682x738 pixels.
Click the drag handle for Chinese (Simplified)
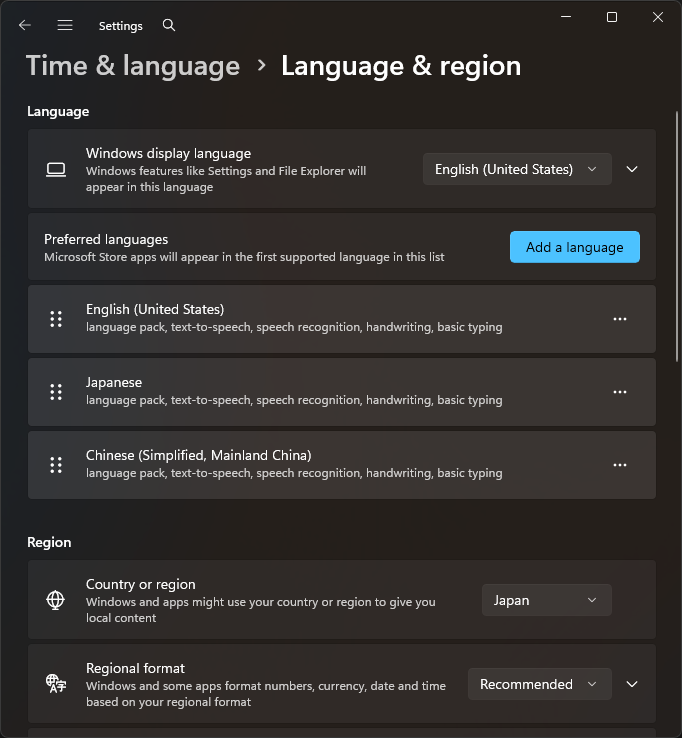point(56,465)
